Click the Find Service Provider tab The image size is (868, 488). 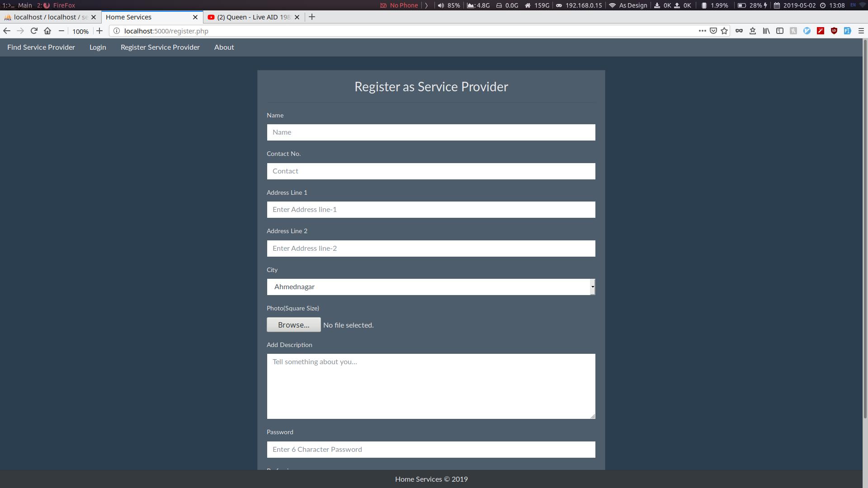[41, 47]
